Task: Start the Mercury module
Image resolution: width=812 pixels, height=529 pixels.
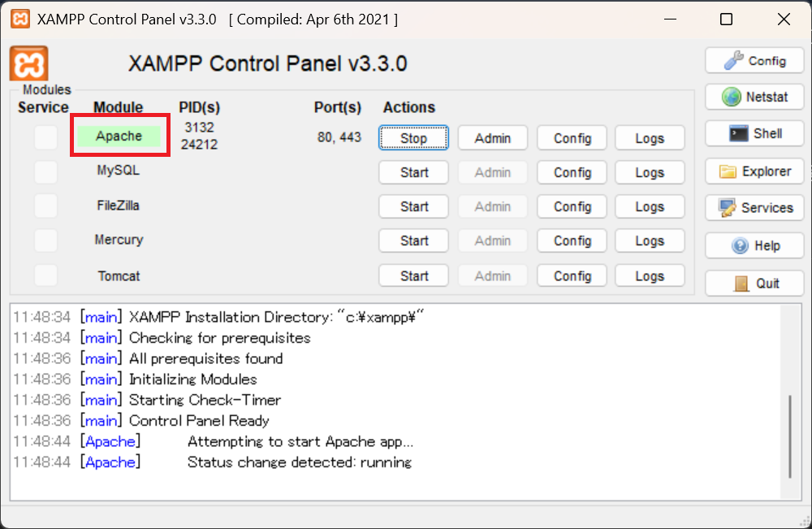Action: coord(413,241)
